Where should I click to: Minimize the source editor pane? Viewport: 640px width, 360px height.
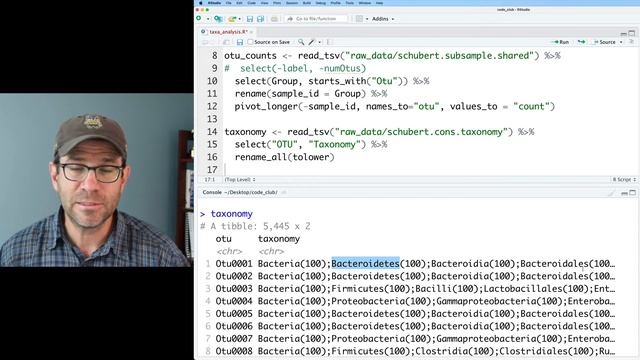click(623, 33)
